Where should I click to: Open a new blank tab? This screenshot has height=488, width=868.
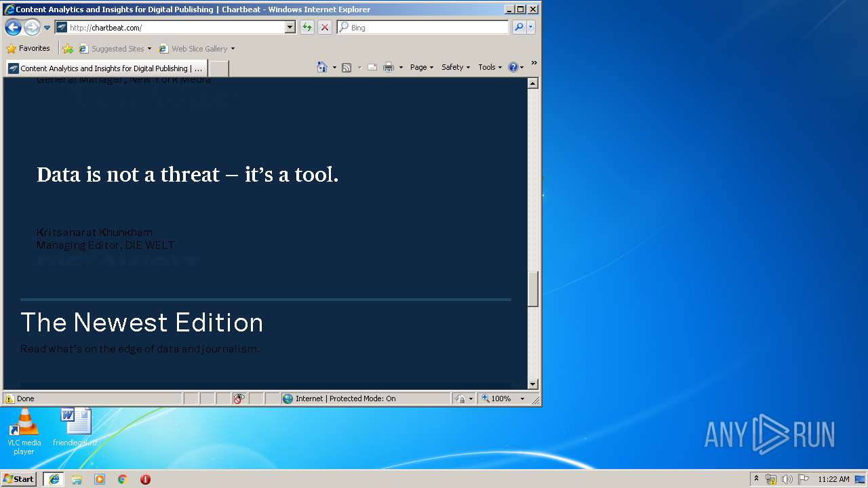[x=218, y=68]
